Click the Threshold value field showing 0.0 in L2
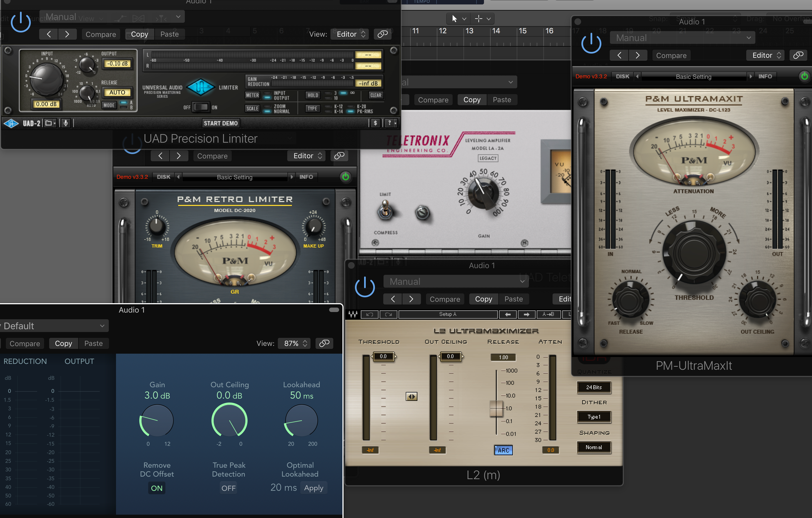Viewport: 812px width, 518px height. [x=384, y=356]
